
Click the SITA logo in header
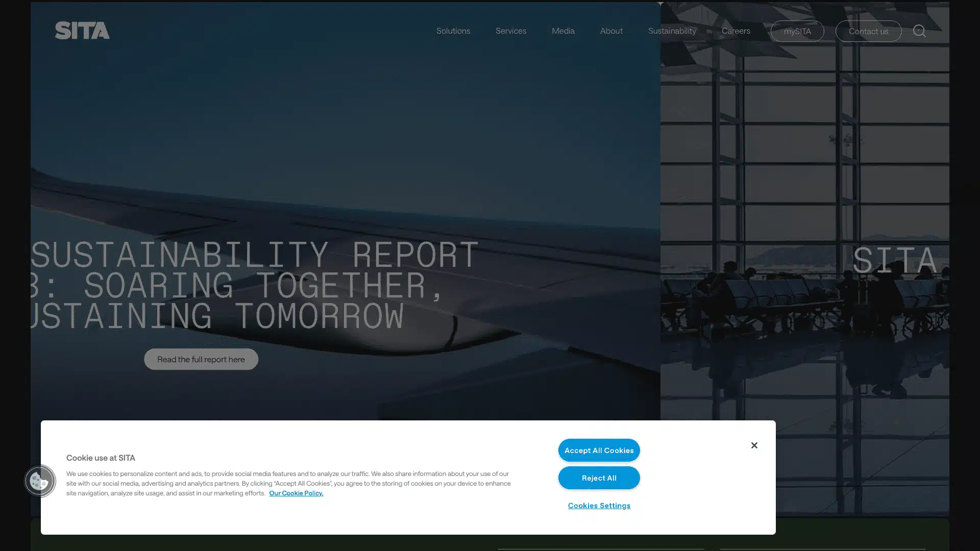point(82,31)
